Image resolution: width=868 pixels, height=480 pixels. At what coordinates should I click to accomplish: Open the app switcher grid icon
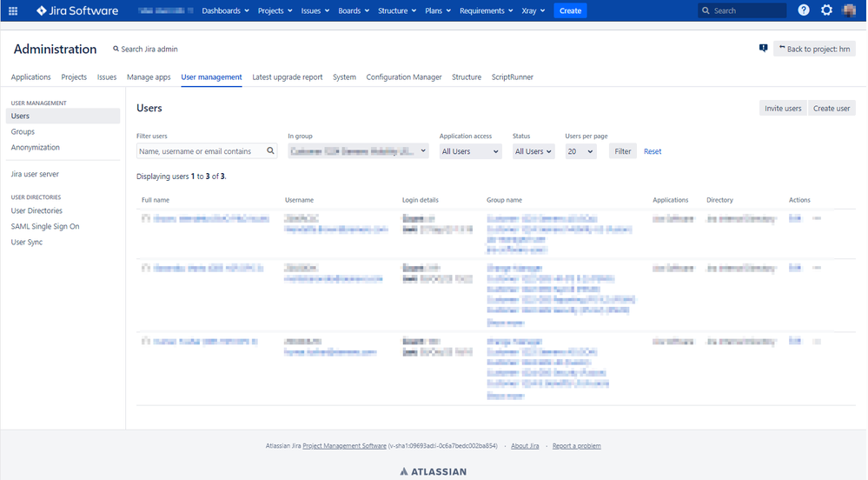(13, 10)
